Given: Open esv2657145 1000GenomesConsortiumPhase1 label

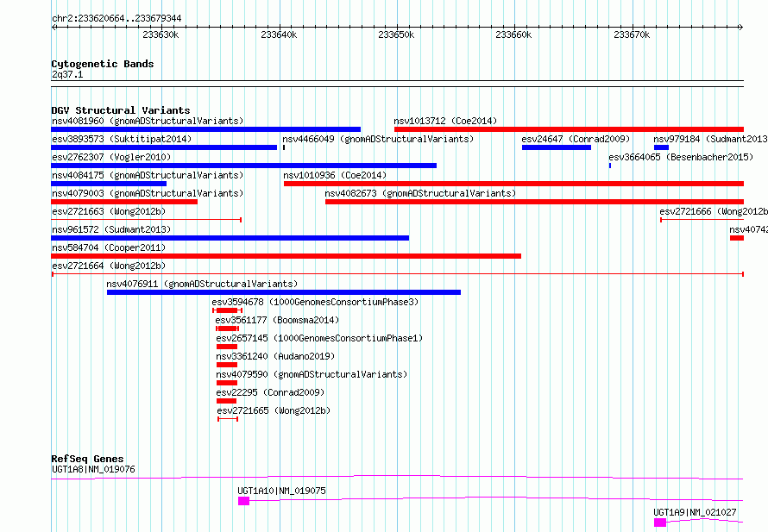Looking at the screenshot, I should click(319, 338).
